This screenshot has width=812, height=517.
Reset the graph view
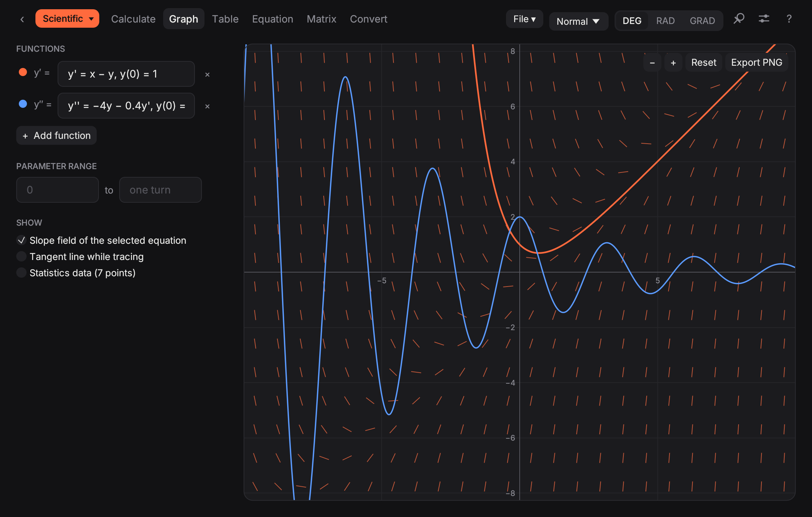coord(703,62)
